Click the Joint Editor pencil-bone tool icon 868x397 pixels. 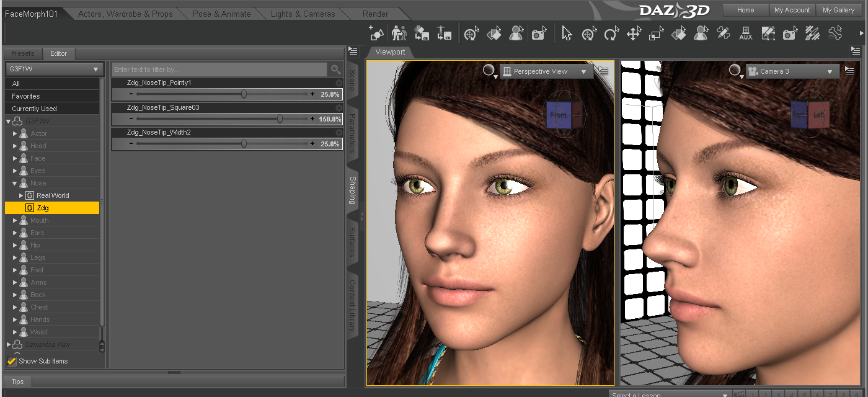(x=723, y=33)
